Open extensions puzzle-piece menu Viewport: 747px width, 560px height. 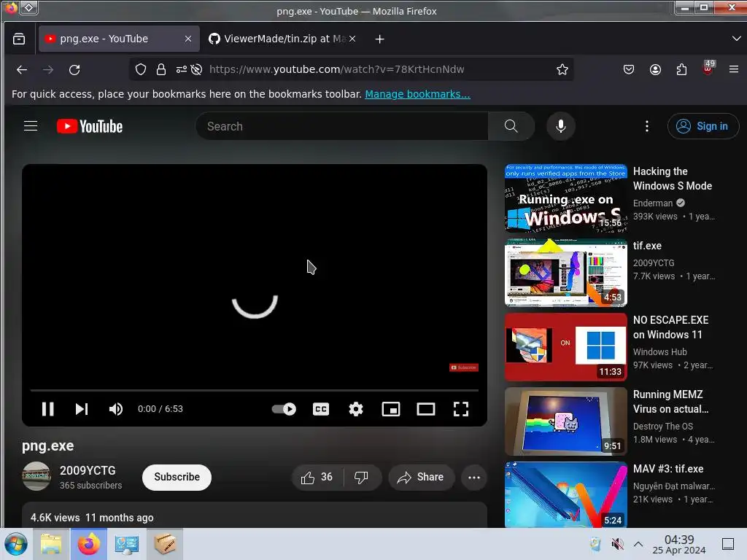pos(681,69)
